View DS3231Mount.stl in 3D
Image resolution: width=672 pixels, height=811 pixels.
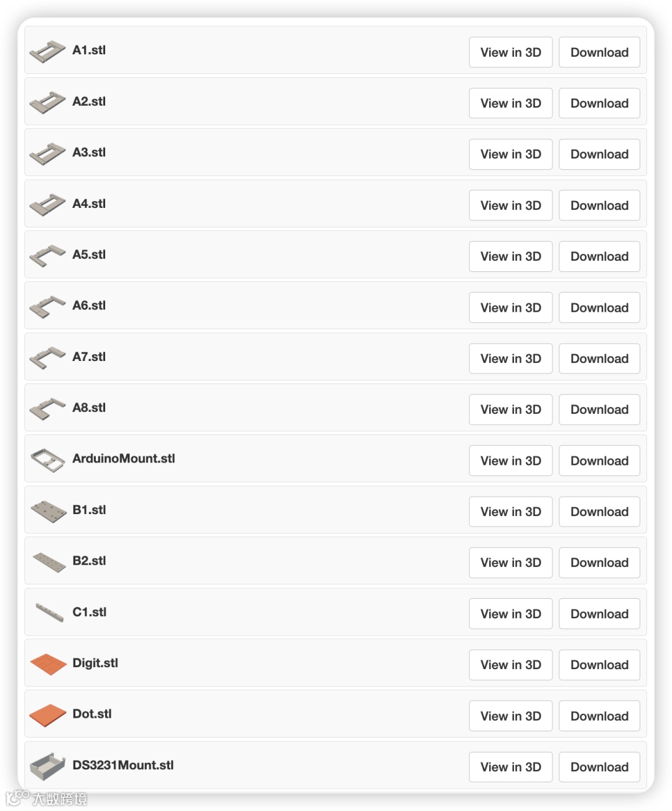coord(510,767)
